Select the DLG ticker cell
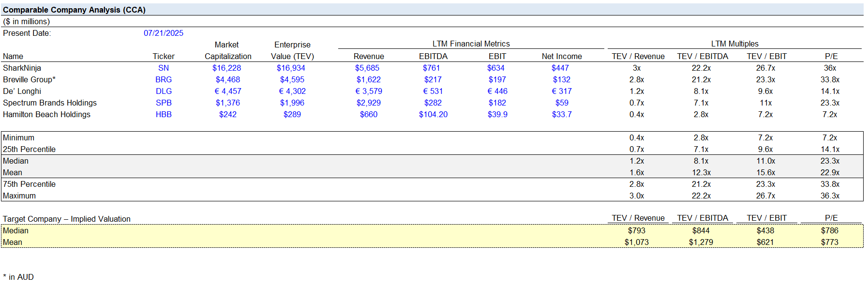This screenshot has height=288, width=868. coord(164,91)
